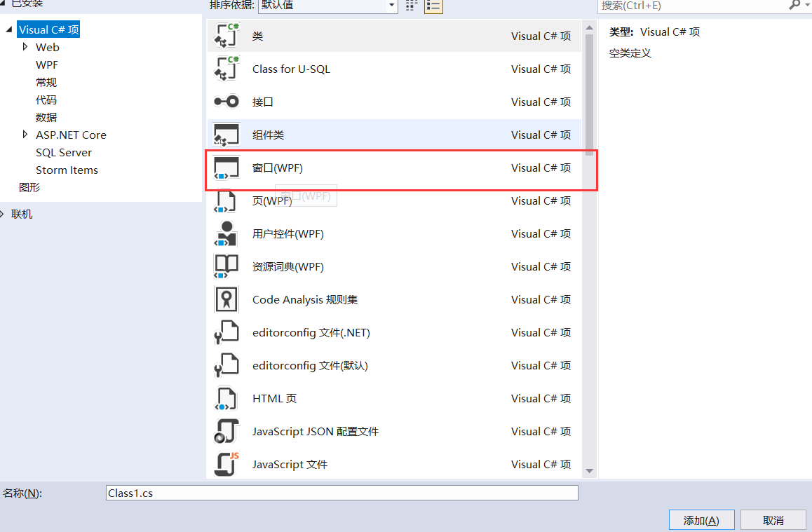The height and width of the screenshot is (532, 812).
Task: Select the Code Analysis 规则集 template
Action: click(226, 299)
